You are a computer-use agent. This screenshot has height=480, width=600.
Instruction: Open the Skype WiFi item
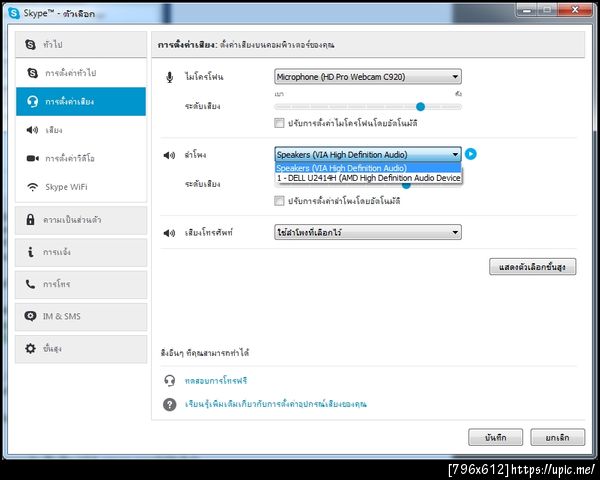[x=81, y=187]
